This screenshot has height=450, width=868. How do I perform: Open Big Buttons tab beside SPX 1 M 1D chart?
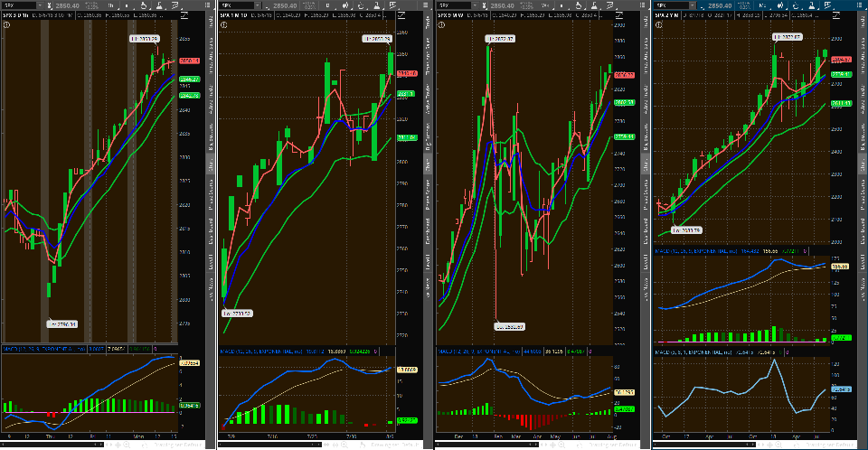pyautogui.click(x=428, y=137)
